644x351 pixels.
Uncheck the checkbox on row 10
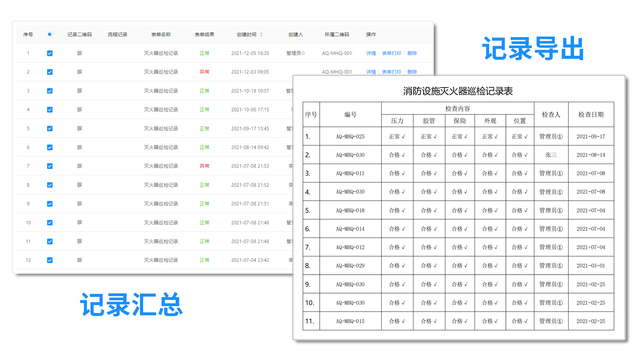click(50, 222)
